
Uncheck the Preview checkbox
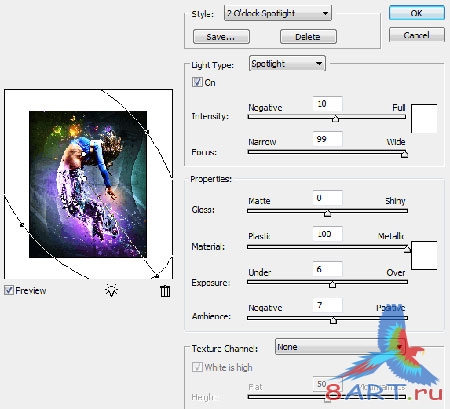tap(9, 290)
